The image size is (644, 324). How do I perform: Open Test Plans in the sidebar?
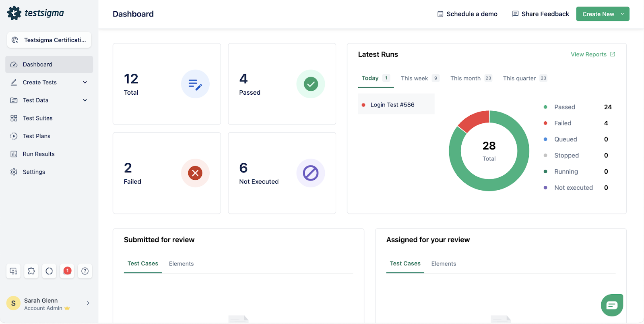click(49, 136)
